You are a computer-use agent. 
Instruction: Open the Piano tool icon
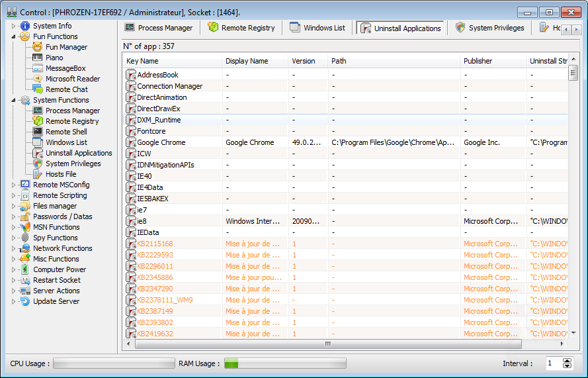pyautogui.click(x=38, y=58)
